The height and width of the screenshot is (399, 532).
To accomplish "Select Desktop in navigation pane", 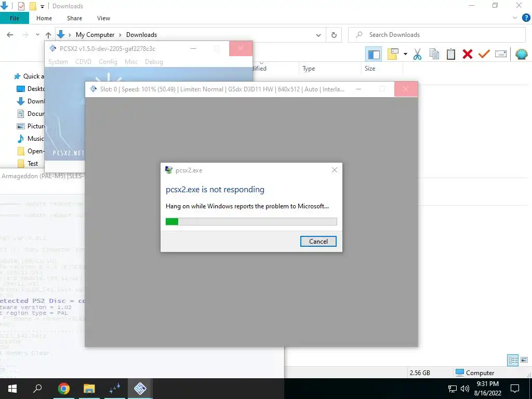I will pyautogui.click(x=31, y=88).
